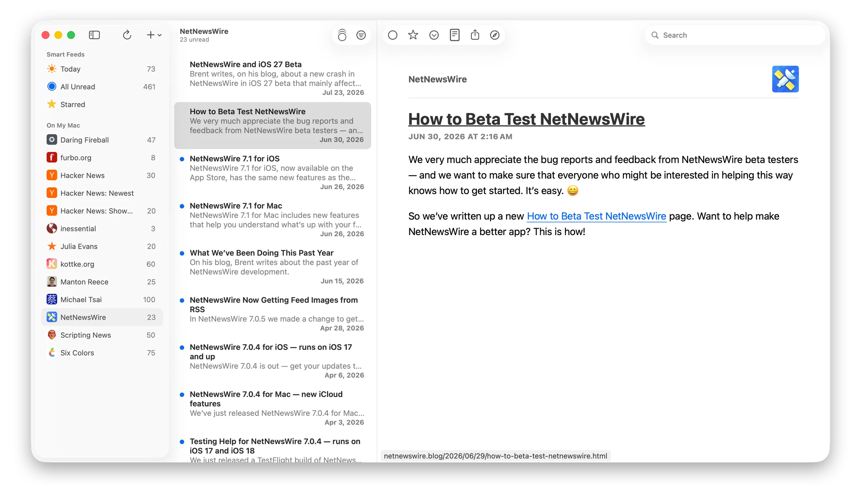The height and width of the screenshot is (504, 861).
Task: Open article "NetNewsWire and iOS 27 Beta"
Action: click(273, 79)
